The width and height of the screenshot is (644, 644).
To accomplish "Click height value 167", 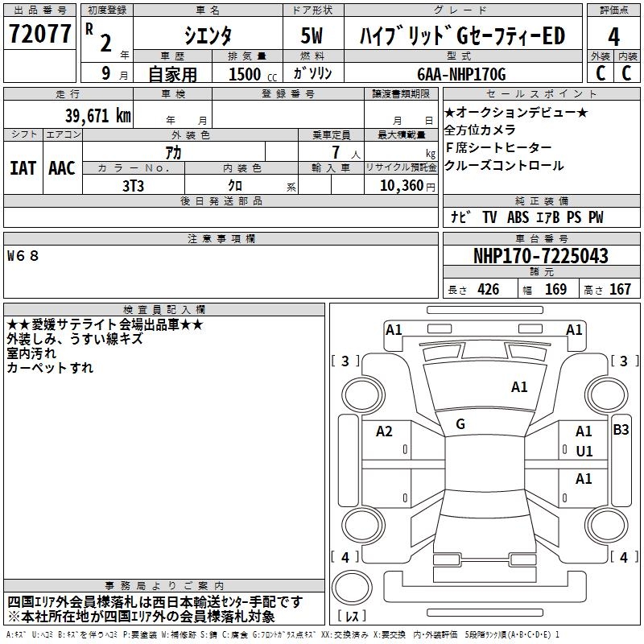I will (620, 290).
